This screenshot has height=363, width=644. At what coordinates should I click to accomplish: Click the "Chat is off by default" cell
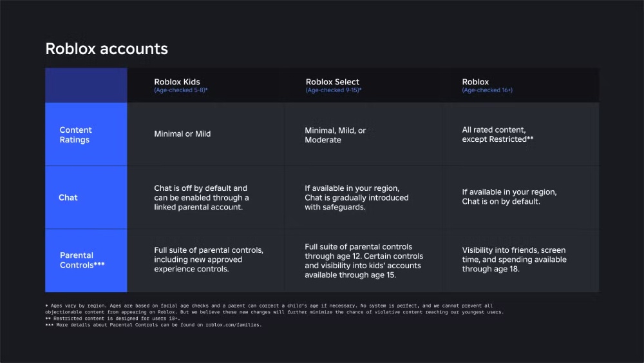point(201,197)
